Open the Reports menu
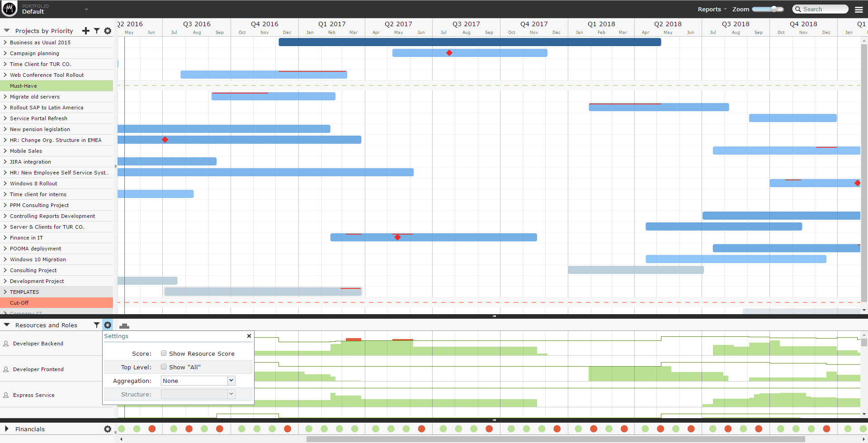 point(712,9)
